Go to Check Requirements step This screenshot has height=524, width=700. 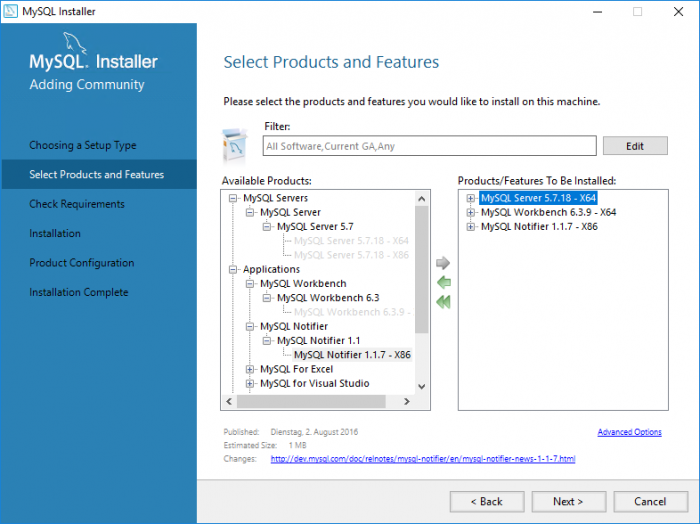pos(77,204)
